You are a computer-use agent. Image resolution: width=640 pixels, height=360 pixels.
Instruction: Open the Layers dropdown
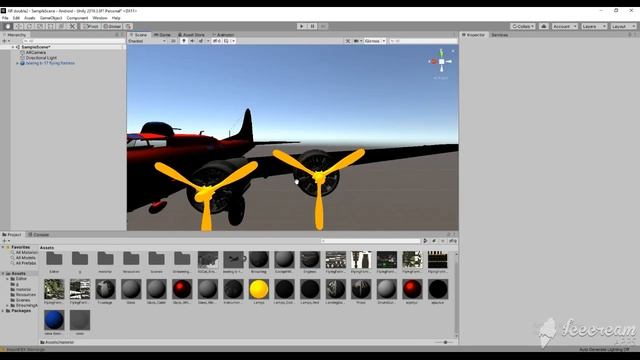click(594, 26)
